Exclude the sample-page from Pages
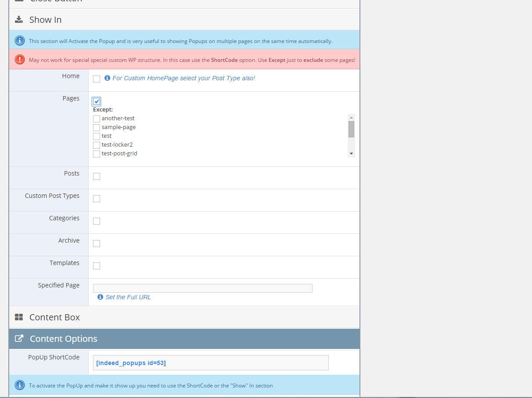This screenshot has width=532, height=398. pyautogui.click(x=97, y=127)
